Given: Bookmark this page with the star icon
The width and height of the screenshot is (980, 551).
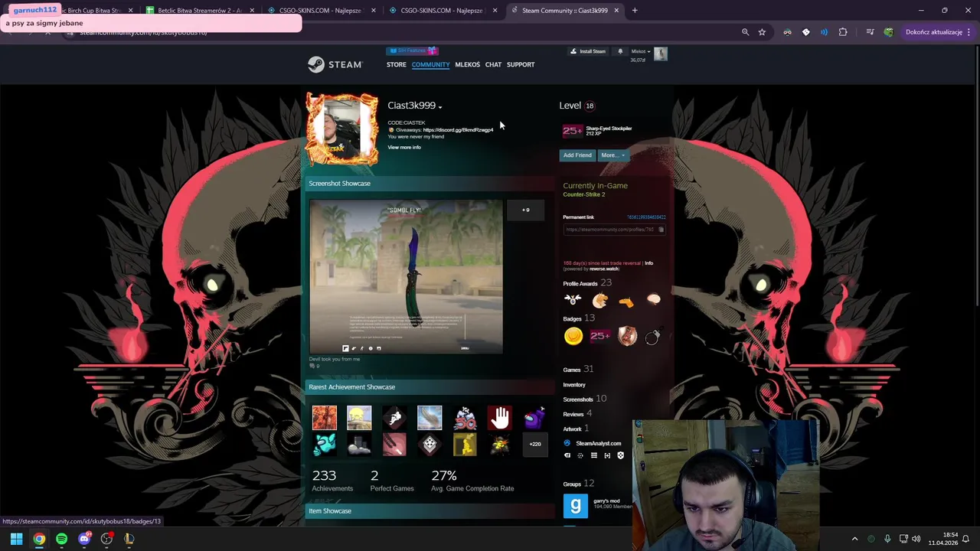Looking at the screenshot, I should click(762, 32).
